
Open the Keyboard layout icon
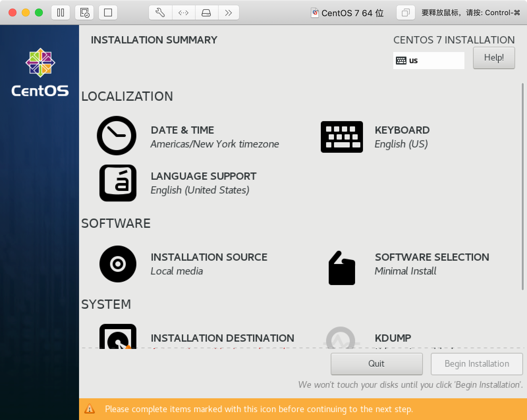[x=342, y=137]
